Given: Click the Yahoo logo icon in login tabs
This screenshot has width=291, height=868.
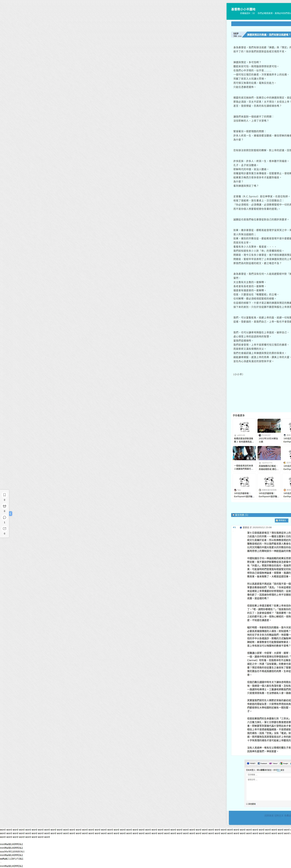Looking at the screenshot, I should pyautogui.click(x=271, y=763).
